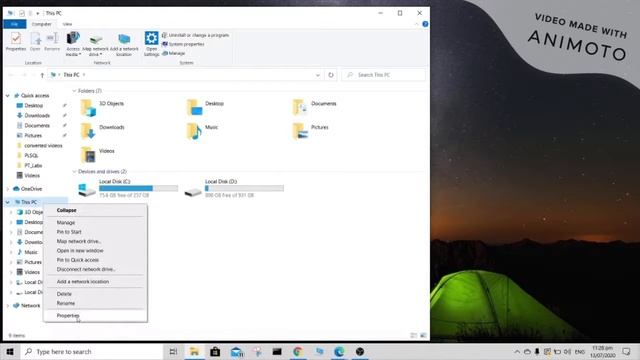This screenshot has width=640, height=360.
Task: Click the Search This PC field
Action: (x=384, y=75)
